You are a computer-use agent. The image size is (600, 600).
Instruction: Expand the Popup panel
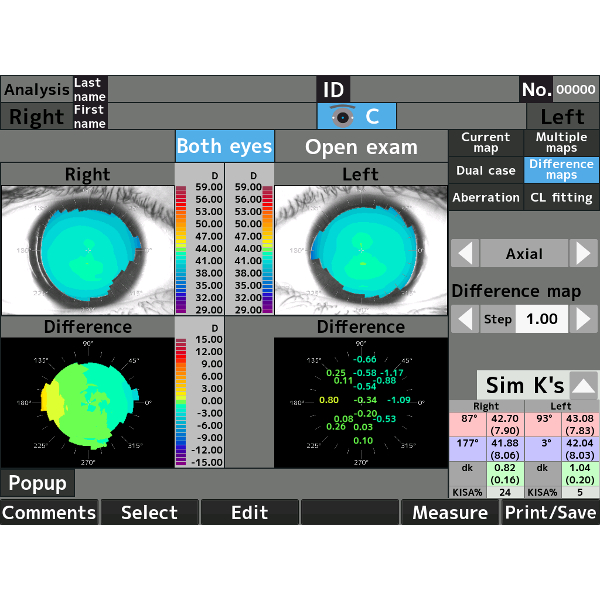coord(37,483)
